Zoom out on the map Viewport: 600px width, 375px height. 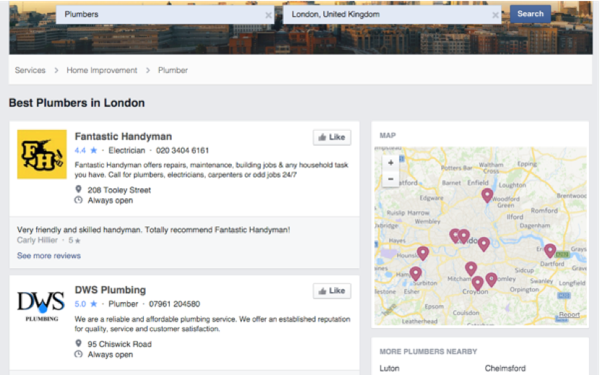390,179
